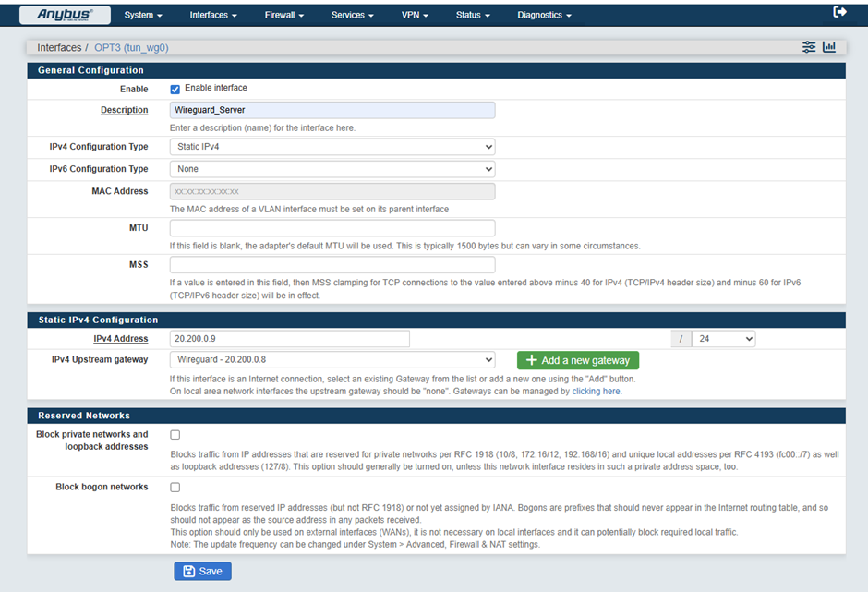Change the subnet mask 24 dropdown
This screenshot has width=868, height=592.
[x=724, y=339]
